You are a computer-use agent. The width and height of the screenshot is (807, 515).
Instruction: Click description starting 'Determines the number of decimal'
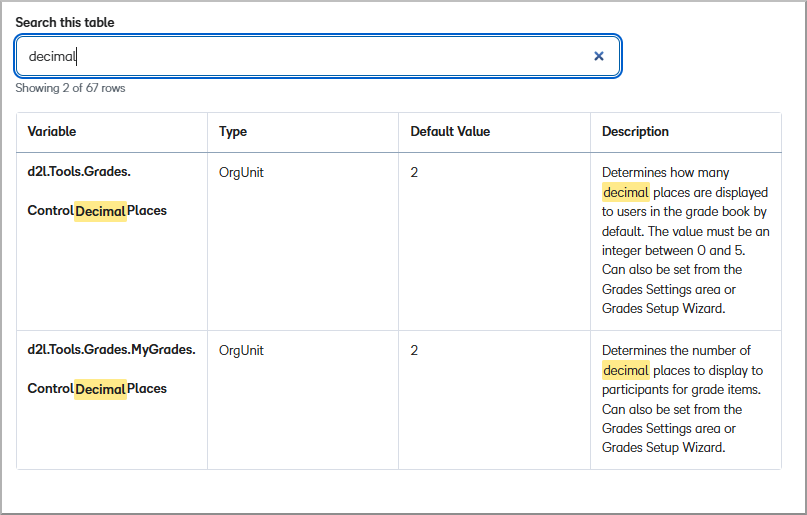pyautogui.click(x=682, y=399)
